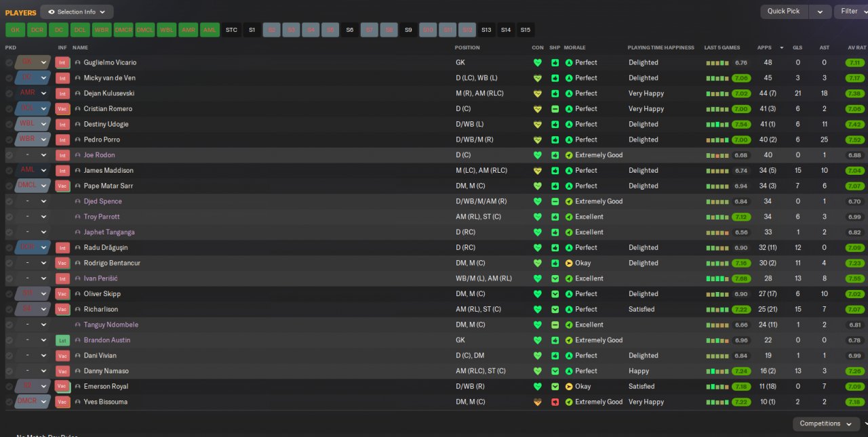Click the condition heart icon for Pedro Porro

(538, 140)
